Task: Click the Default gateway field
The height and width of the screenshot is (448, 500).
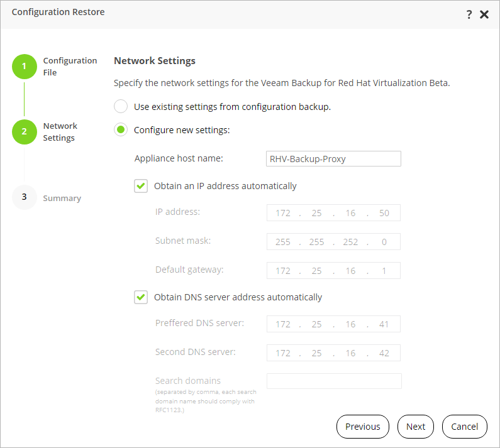Action: [x=333, y=271]
